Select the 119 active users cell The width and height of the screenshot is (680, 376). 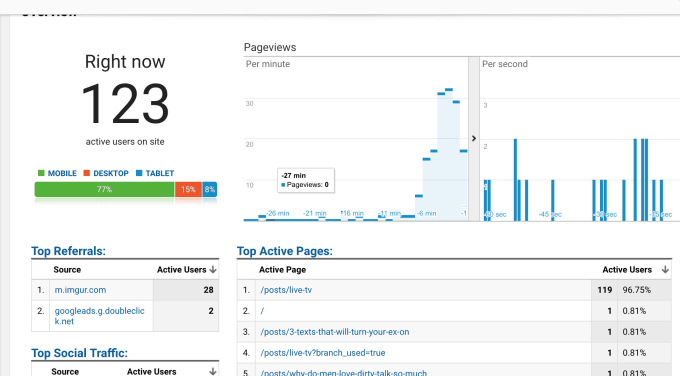(605, 290)
